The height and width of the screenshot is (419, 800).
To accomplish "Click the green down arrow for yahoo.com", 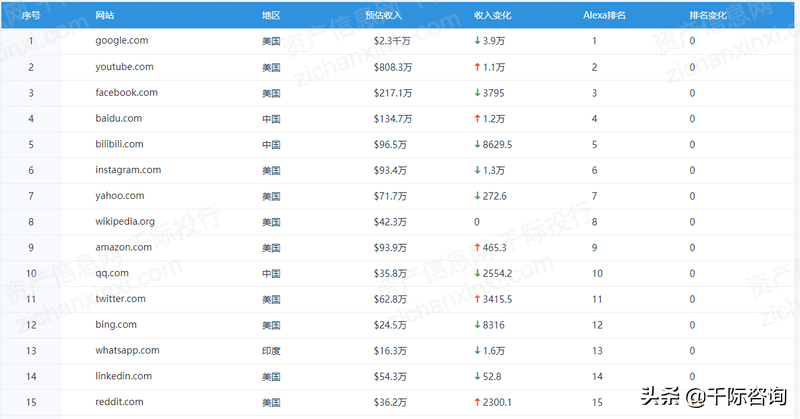I will (x=477, y=195).
